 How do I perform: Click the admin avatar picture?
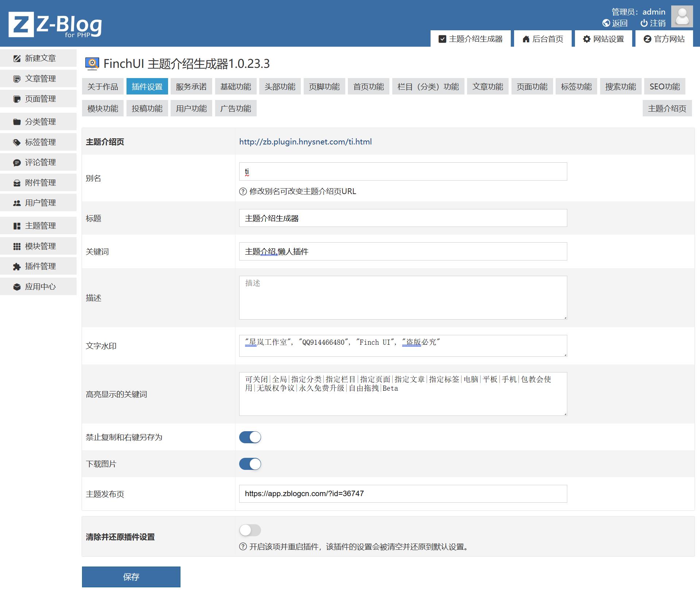682,16
